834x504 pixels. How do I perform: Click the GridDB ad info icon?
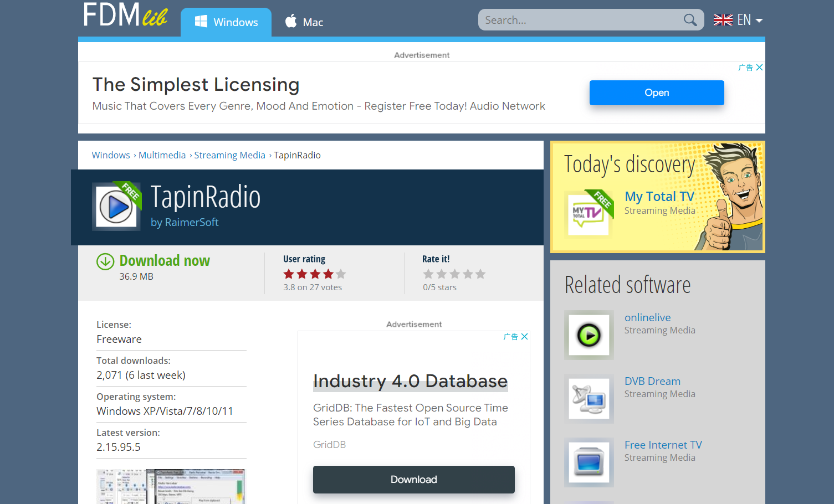pyautogui.click(x=511, y=337)
